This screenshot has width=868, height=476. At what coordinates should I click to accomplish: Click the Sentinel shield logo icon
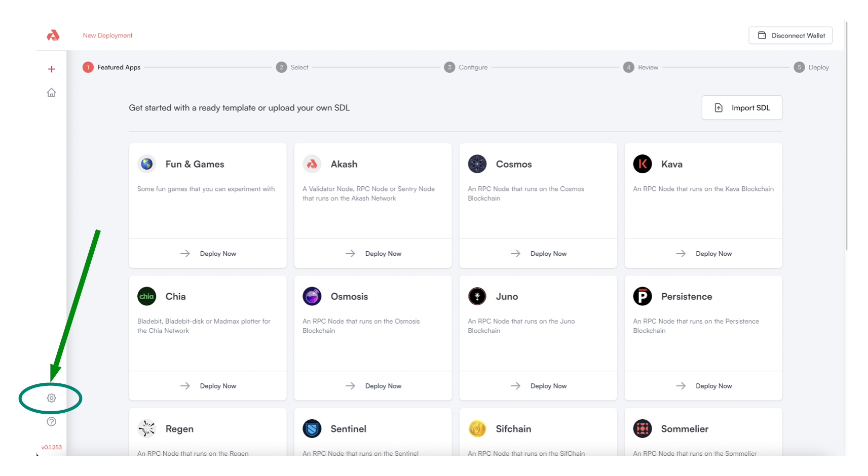pyautogui.click(x=312, y=428)
